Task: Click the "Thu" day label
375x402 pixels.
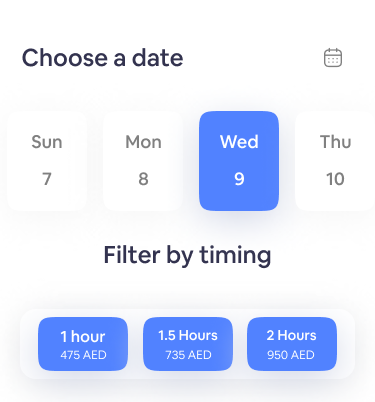Action: click(x=336, y=142)
